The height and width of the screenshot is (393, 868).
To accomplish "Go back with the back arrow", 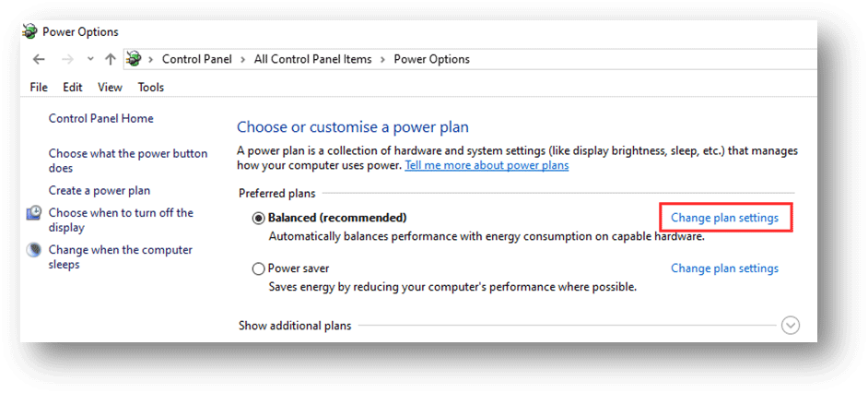I will click(x=39, y=59).
